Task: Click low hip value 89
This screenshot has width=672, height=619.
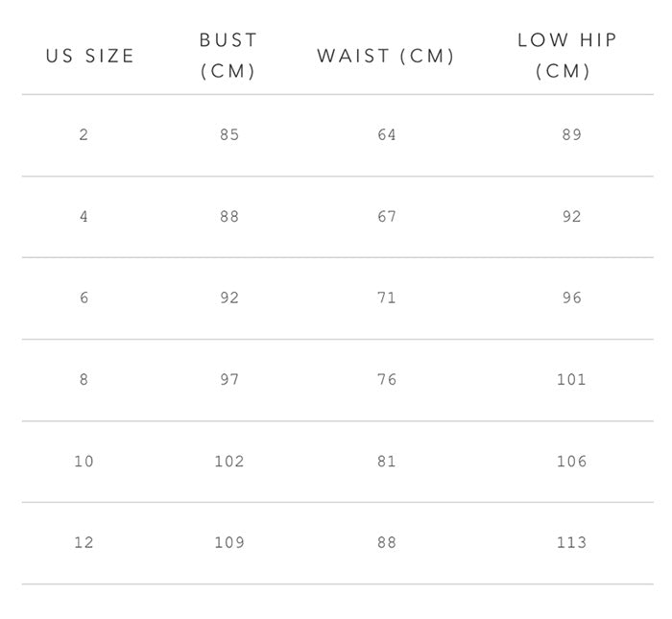Action: pos(572,135)
